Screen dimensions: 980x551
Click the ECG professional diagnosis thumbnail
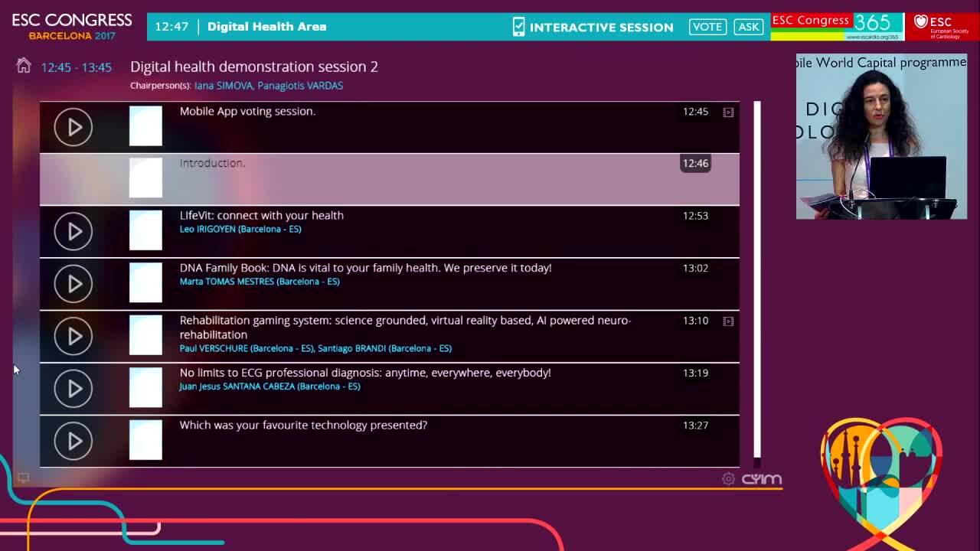[x=145, y=388]
